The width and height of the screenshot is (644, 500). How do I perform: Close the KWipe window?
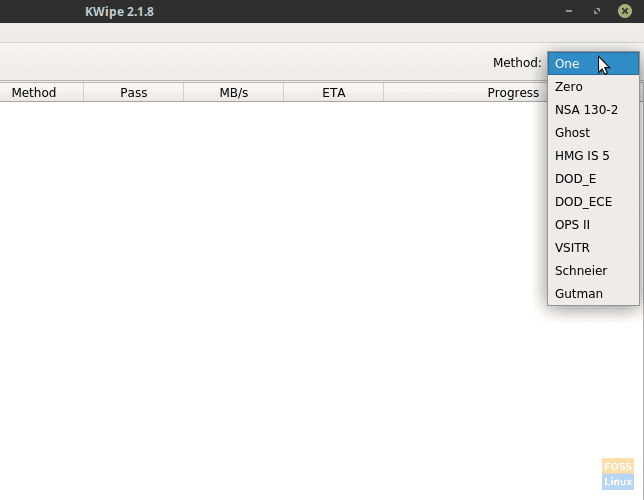coord(625,11)
